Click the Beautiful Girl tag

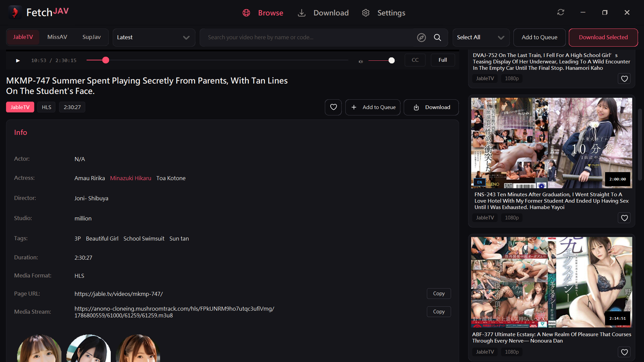(102, 239)
